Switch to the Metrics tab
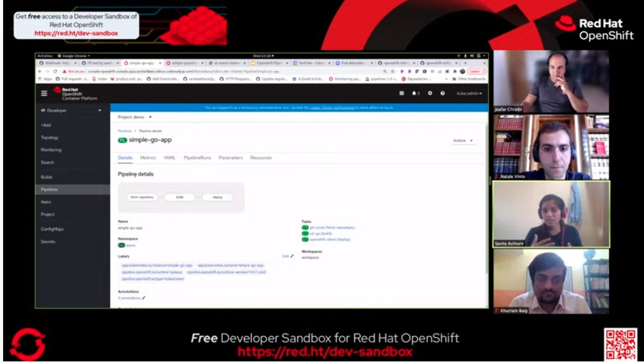The image size is (644, 362). pos(148,158)
